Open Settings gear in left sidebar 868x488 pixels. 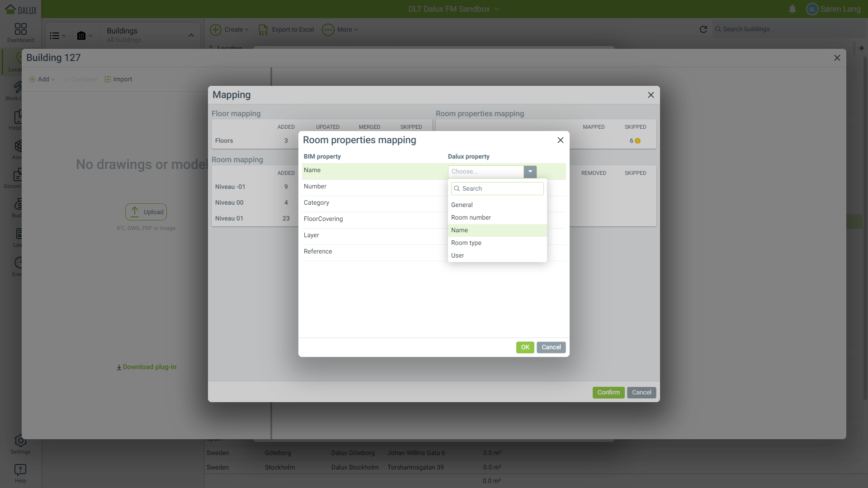20,441
